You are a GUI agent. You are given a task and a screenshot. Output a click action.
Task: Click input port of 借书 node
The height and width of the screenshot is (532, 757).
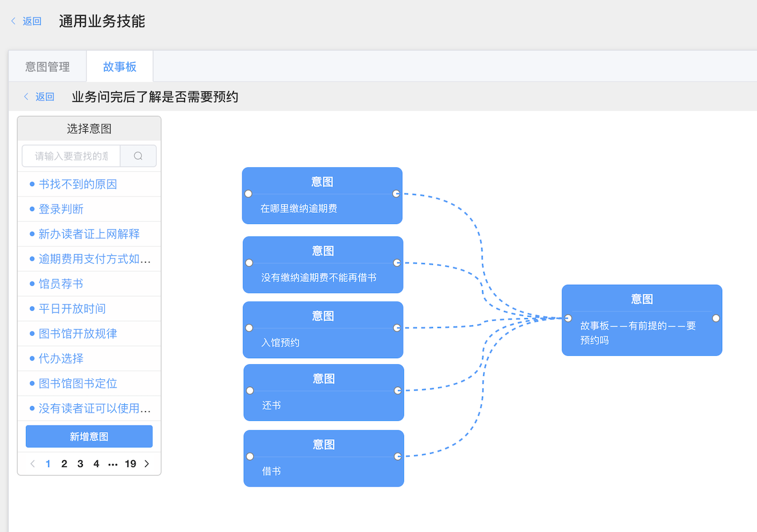(x=250, y=456)
